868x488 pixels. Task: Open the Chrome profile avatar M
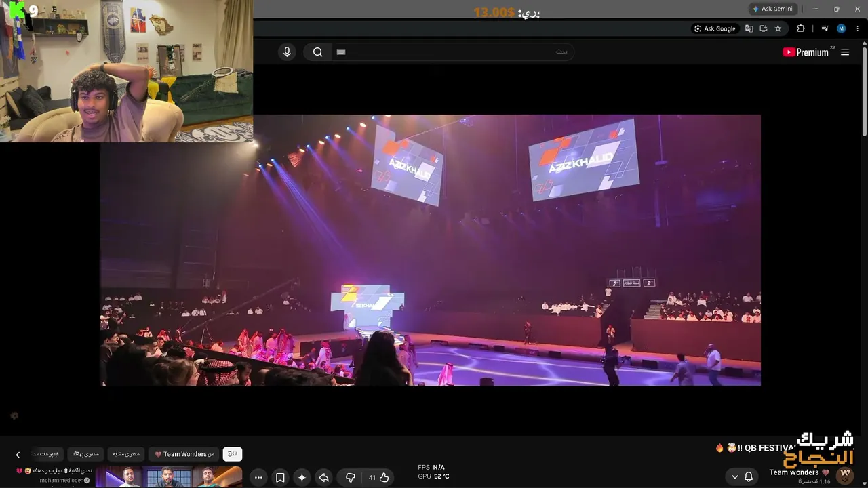(x=841, y=28)
